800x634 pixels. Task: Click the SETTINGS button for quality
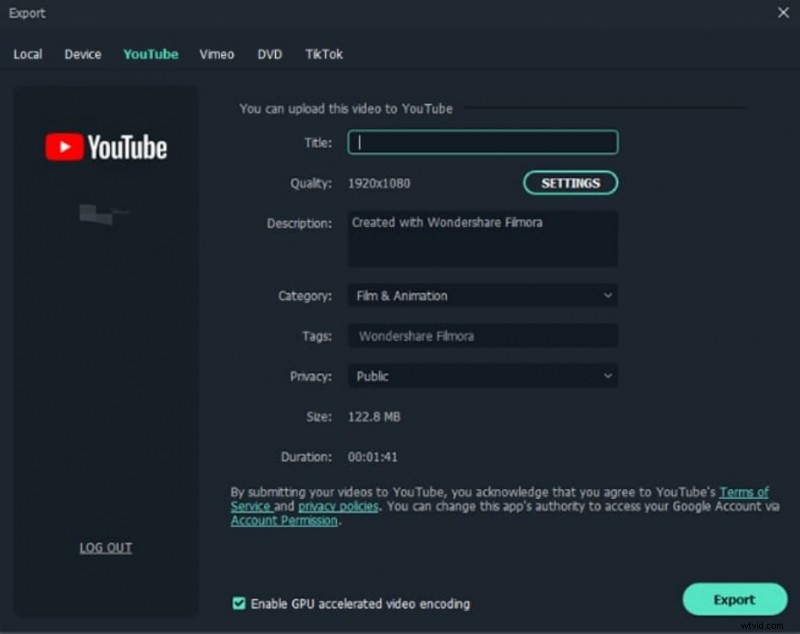[x=570, y=183]
